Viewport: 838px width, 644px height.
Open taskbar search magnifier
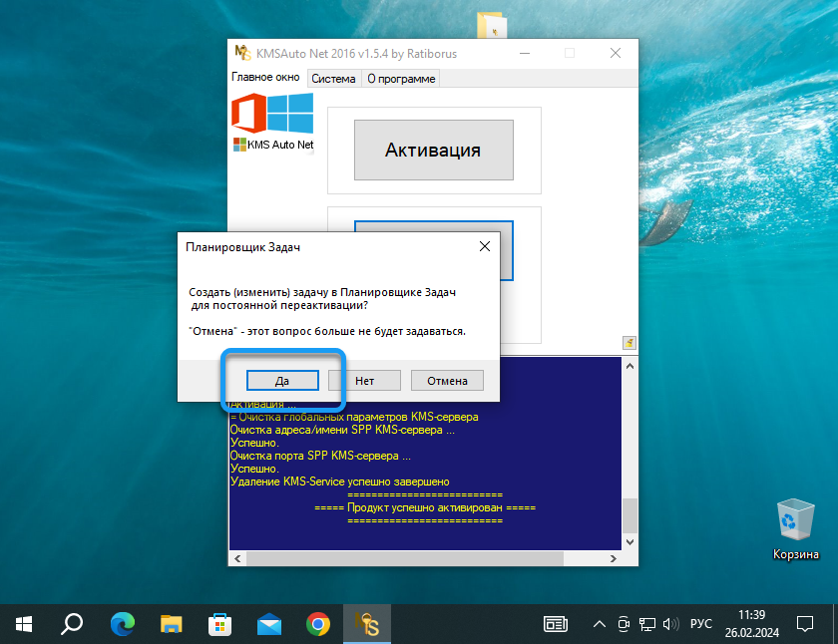click(x=71, y=624)
